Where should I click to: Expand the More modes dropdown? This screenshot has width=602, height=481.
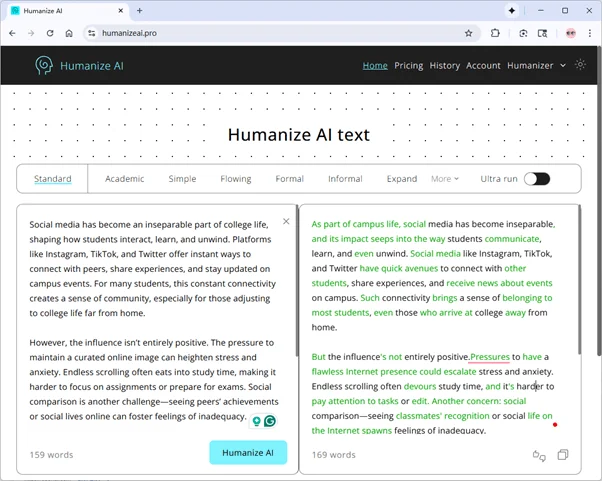(x=445, y=179)
